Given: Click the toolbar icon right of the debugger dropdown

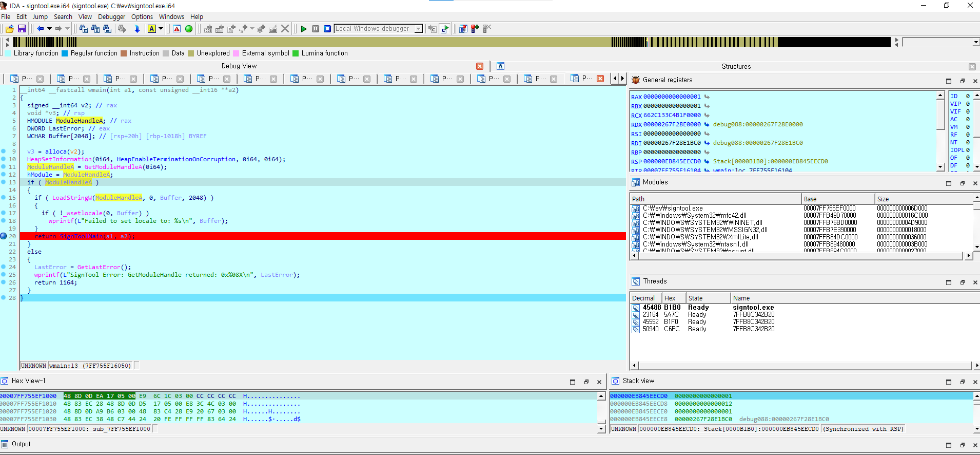Looking at the screenshot, I should pos(433,29).
